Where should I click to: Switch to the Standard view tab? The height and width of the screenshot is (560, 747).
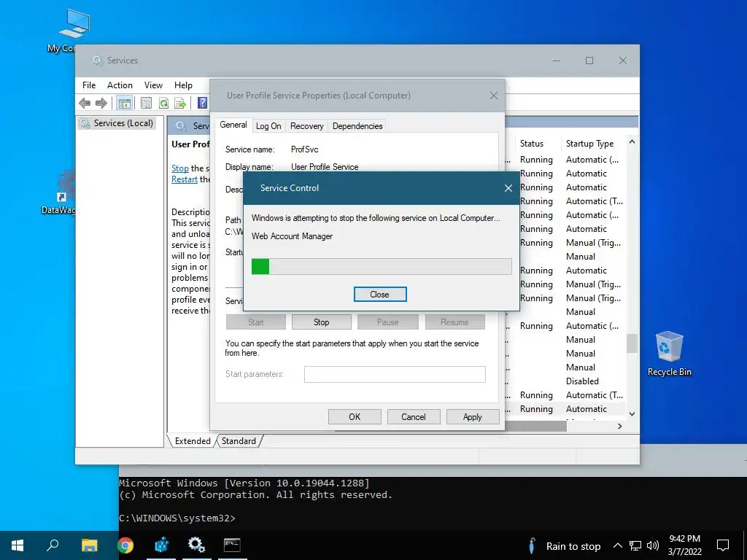pyautogui.click(x=239, y=441)
